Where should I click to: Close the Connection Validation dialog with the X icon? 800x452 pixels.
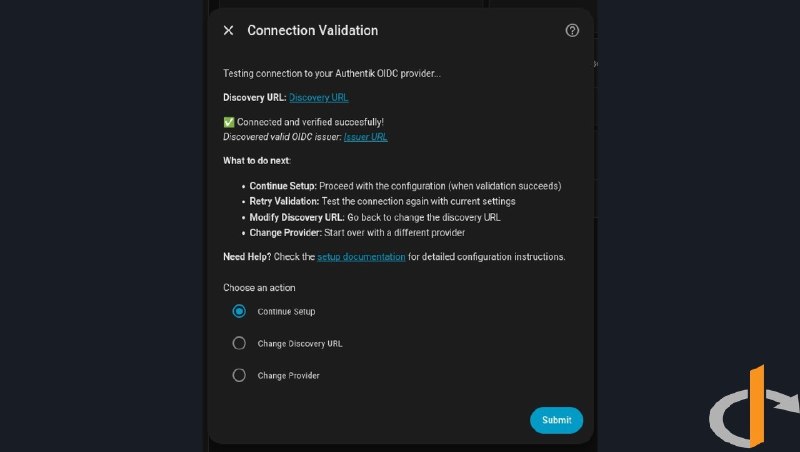pos(229,31)
